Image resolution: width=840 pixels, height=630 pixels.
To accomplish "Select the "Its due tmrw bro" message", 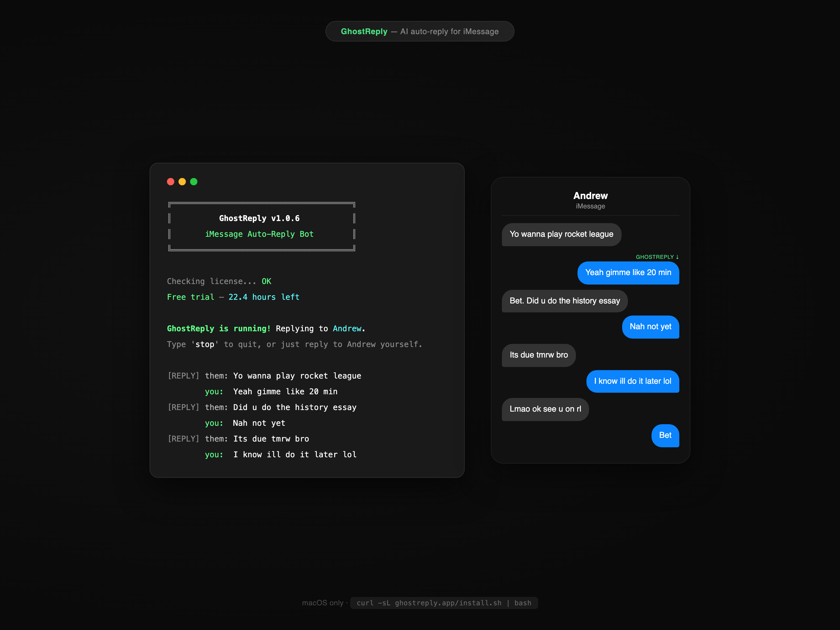I will 538,355.
